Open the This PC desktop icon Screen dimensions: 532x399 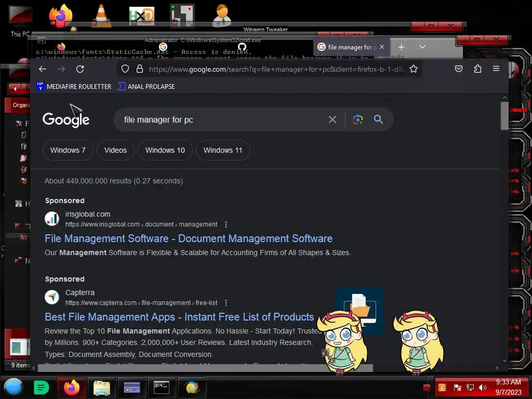(x=20, y=21)
